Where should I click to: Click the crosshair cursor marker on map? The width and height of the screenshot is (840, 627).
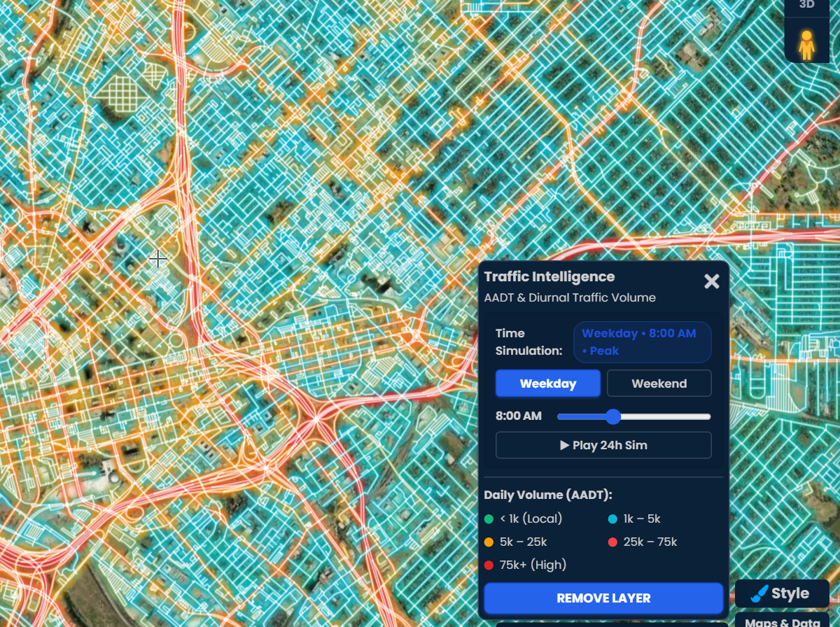coord(157,259)
